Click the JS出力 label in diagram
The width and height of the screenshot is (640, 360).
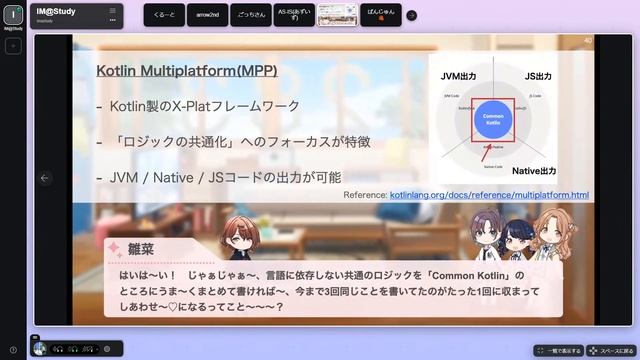coord(538,76)
